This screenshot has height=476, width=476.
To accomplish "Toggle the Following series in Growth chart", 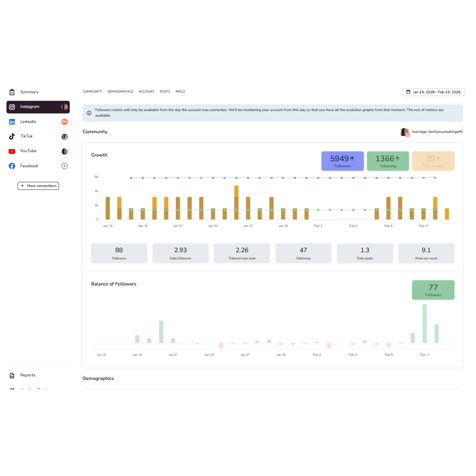I will click(388, 161).
